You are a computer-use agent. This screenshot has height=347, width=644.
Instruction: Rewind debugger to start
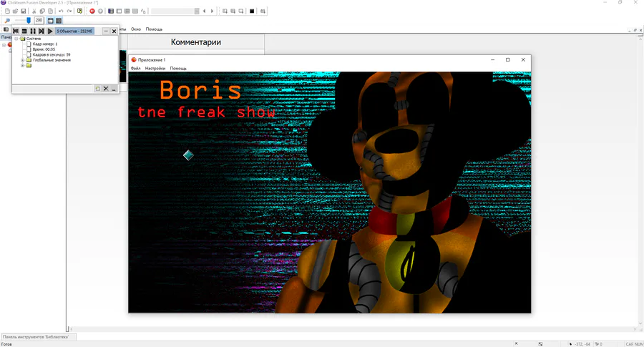16,31
